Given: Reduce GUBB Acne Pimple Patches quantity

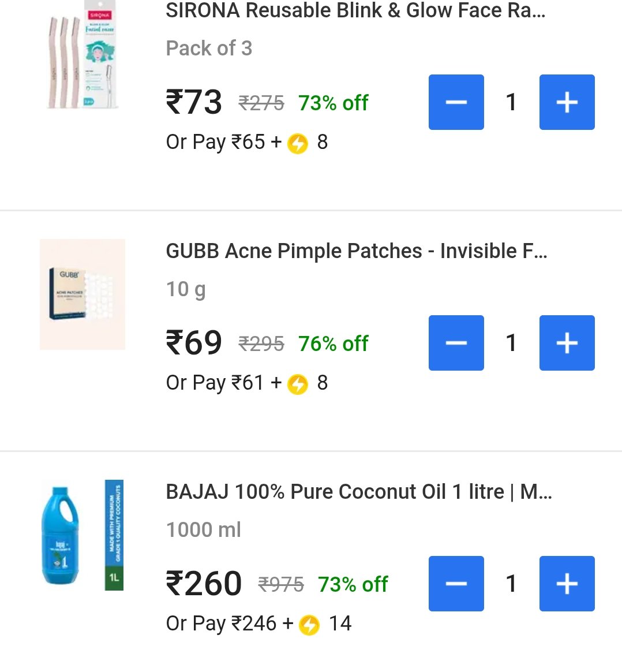Looking at the screenshot, I should [x=456, y=343].
